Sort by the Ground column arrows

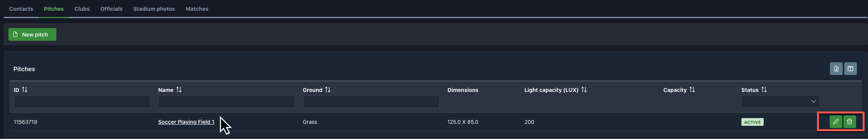[328, 90]
